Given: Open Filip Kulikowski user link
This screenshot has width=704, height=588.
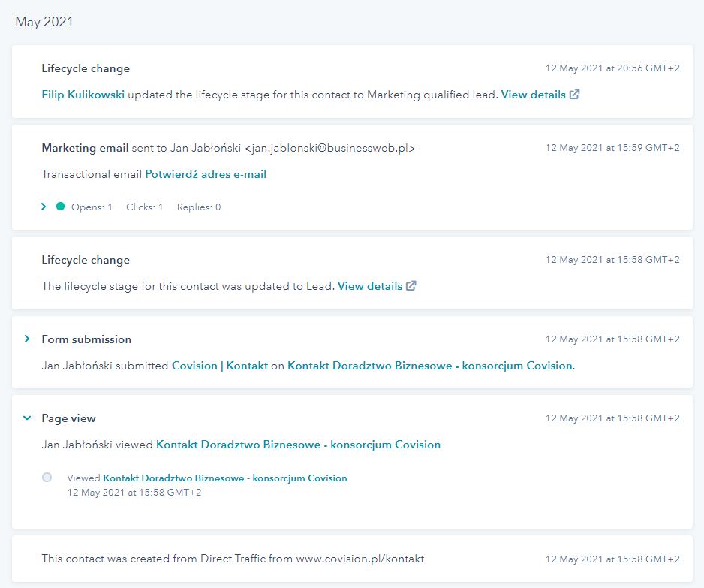Looking at the screenshot, I should [83, 95].
